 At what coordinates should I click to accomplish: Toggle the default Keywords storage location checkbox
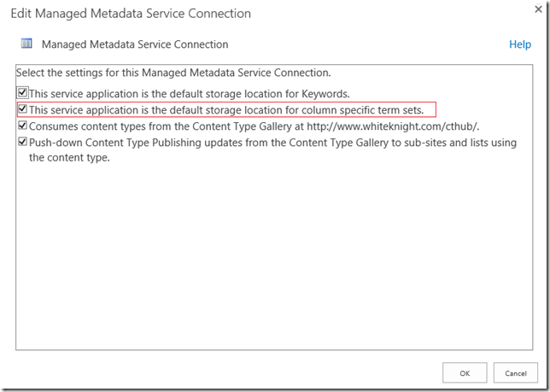coord(23,92)
